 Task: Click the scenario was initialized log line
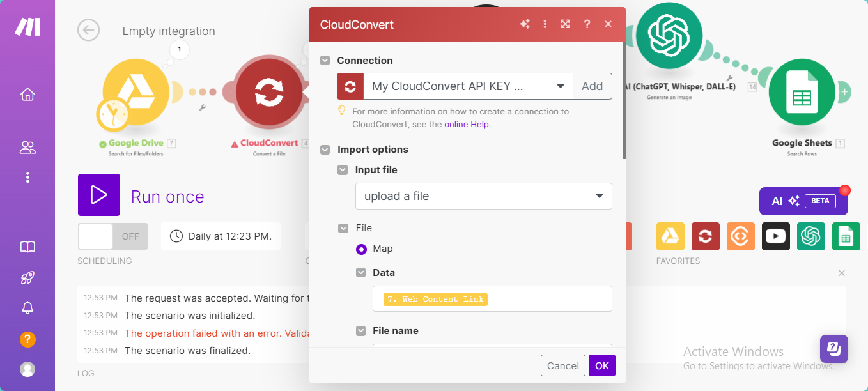tap(190, 316)
